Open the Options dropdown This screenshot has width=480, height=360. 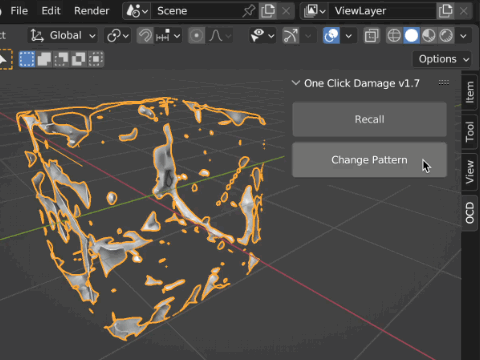point(443,59)
